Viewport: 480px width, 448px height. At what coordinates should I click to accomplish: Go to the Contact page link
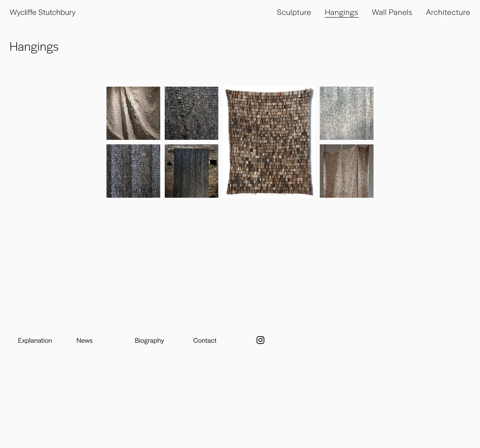point(204,340)
